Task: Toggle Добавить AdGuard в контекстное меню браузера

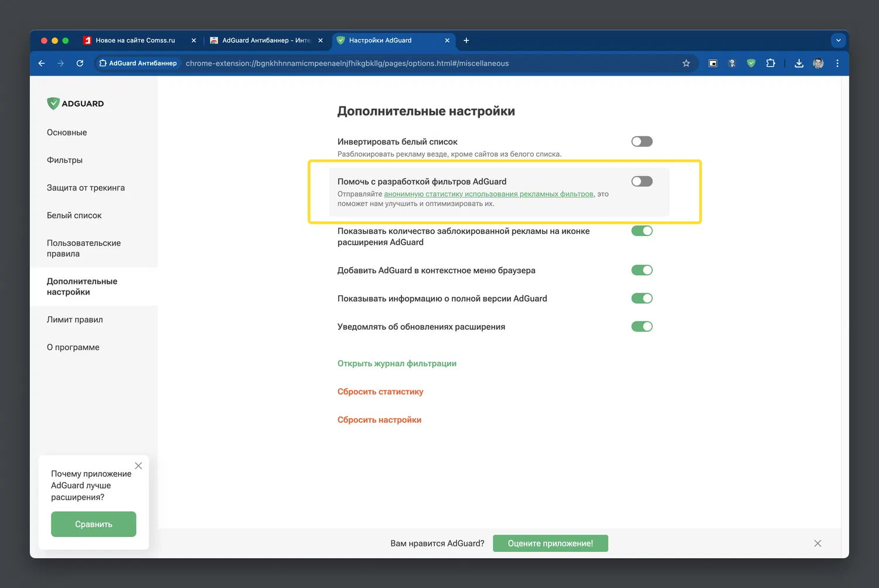Action: (x=642, y=270)
